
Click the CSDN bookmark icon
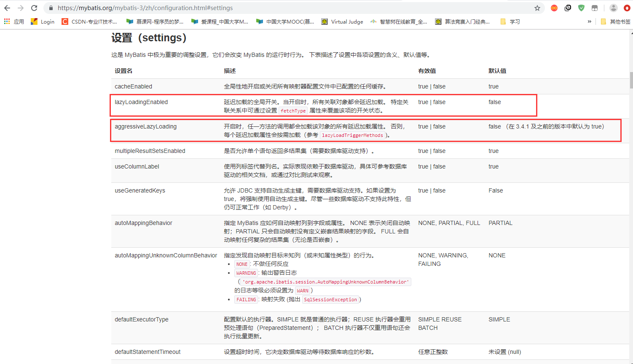[65, 21]
